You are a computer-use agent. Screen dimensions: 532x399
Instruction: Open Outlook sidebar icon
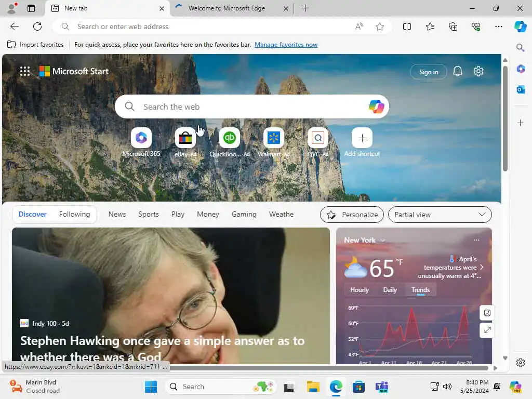(x=521, y=89)
